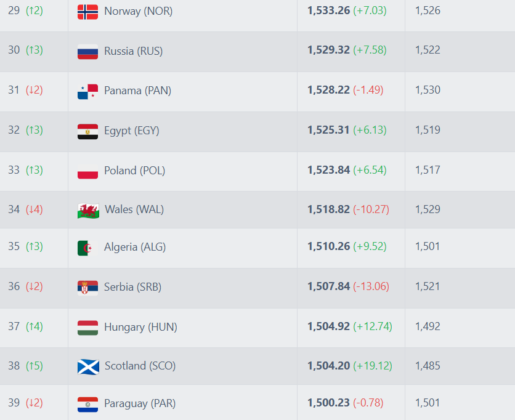Viewport: 515px width, 420px height.
Task: Click the Paraguay flag icon
Action: pyautogui.click(x=87, y=404)
